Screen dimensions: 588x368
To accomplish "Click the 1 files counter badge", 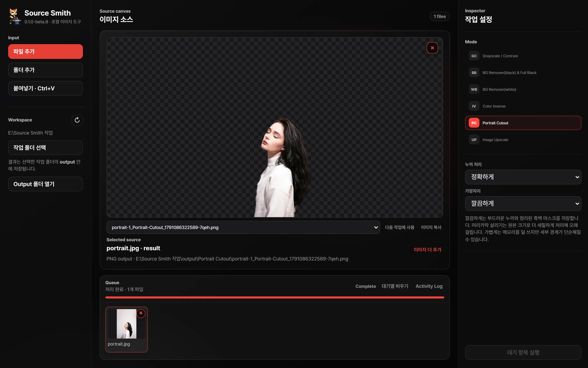I will pos(440,17).
